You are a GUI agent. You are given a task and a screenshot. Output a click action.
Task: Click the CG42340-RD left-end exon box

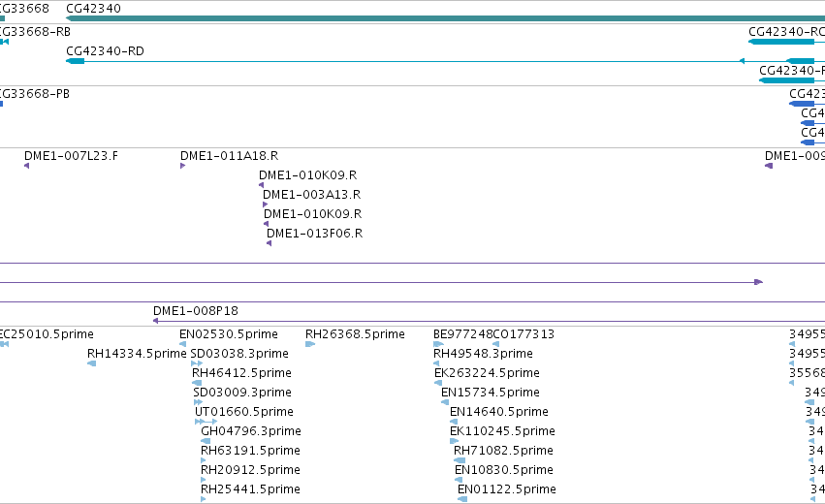tap(76, 61)
